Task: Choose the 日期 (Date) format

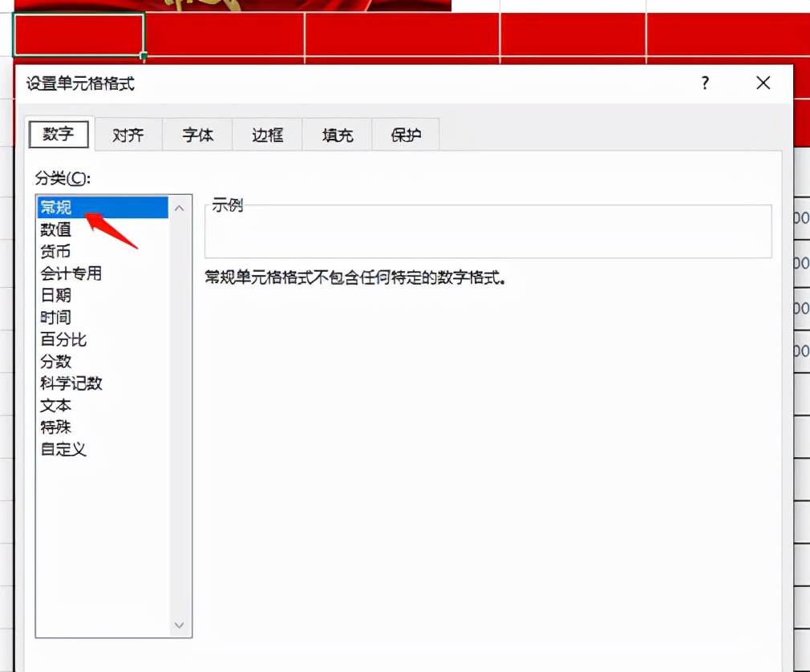Action: [56, 295]
